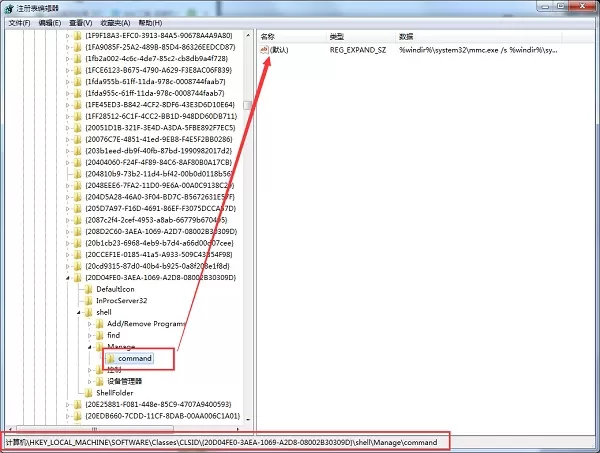Select the Add/Remove Programs key
Viewport: 600px width, 453px height.
(x=146, y=324)
